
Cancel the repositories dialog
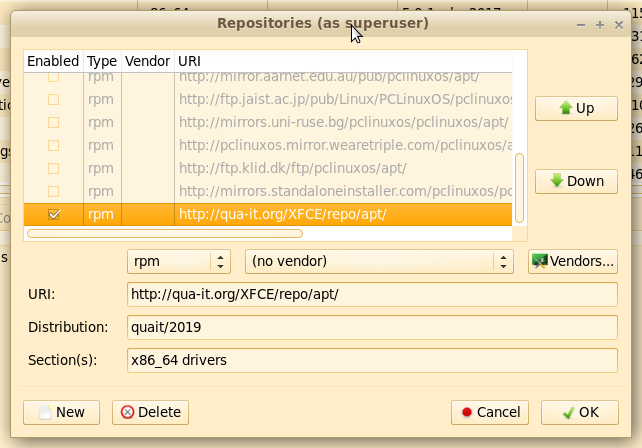click(x=488, y=412)
